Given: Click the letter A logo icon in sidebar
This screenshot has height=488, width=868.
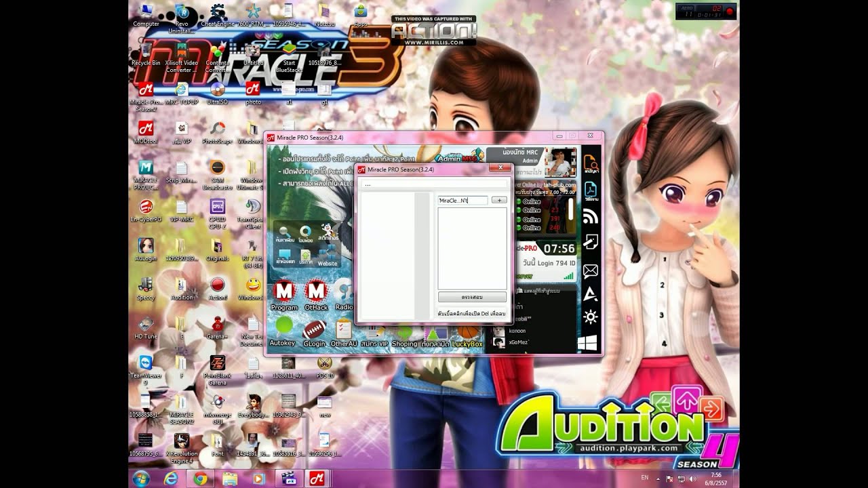Looking at the screenshot, I should (591, 293).
